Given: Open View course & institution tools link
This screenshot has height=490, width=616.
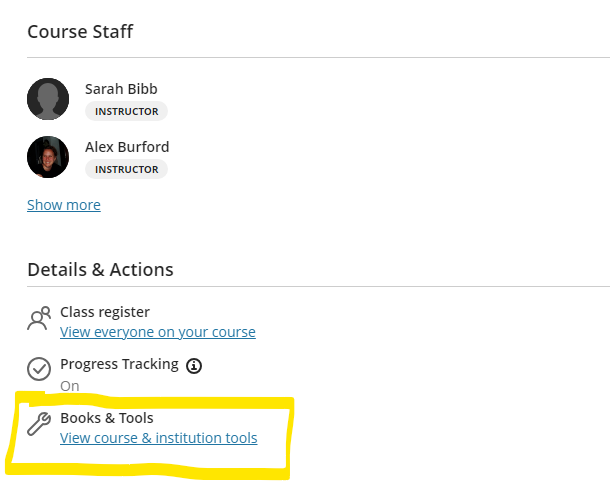Looking at the screenshot, I should [159, 438].
